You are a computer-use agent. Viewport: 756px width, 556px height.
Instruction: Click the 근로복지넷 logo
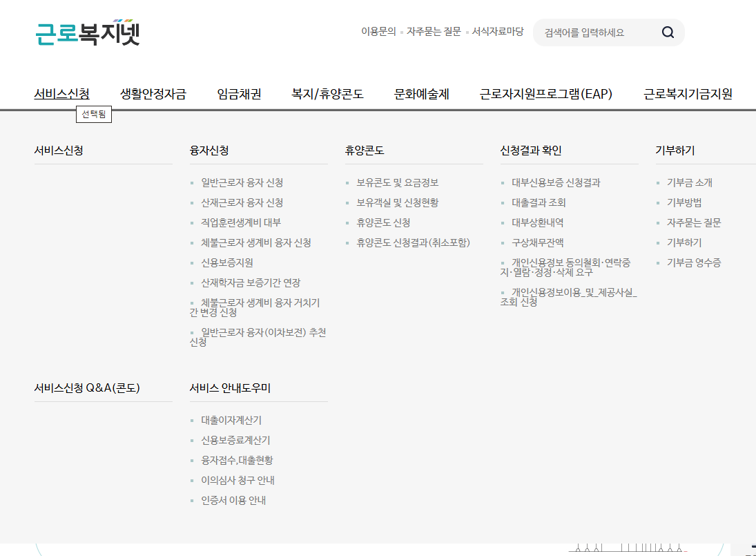[88, 32]
